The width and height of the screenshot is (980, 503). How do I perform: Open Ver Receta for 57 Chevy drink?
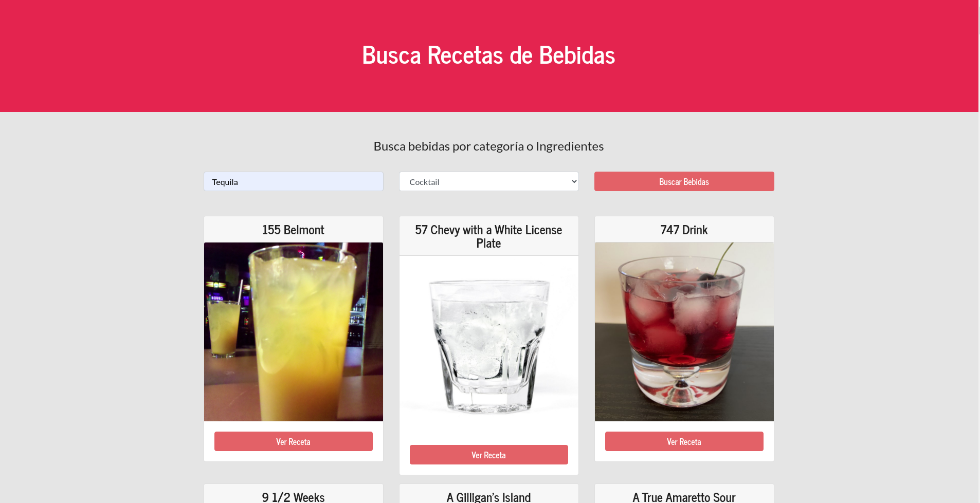click(x=488, y=455)
